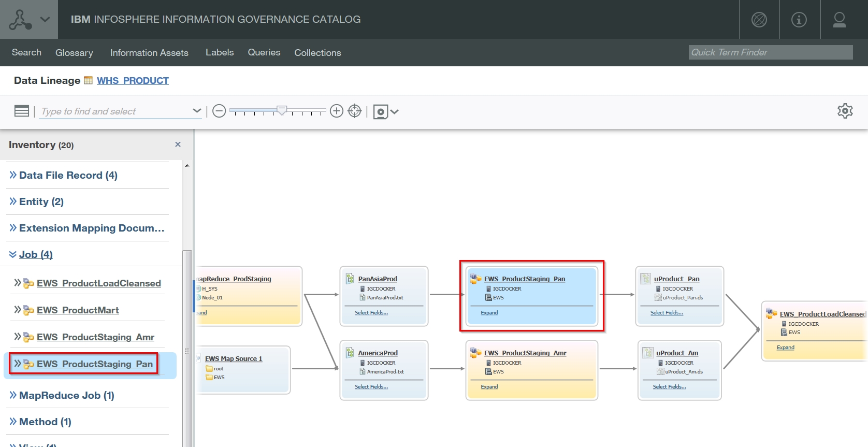Click the center-on-asset crosshair icon
Viewport: 868px width, 447px height.
point(355,111)
